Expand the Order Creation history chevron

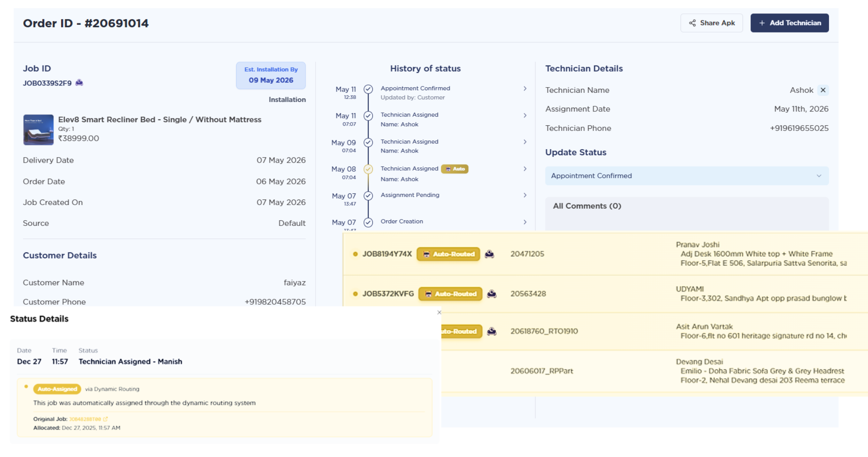(x=525, y=222)
